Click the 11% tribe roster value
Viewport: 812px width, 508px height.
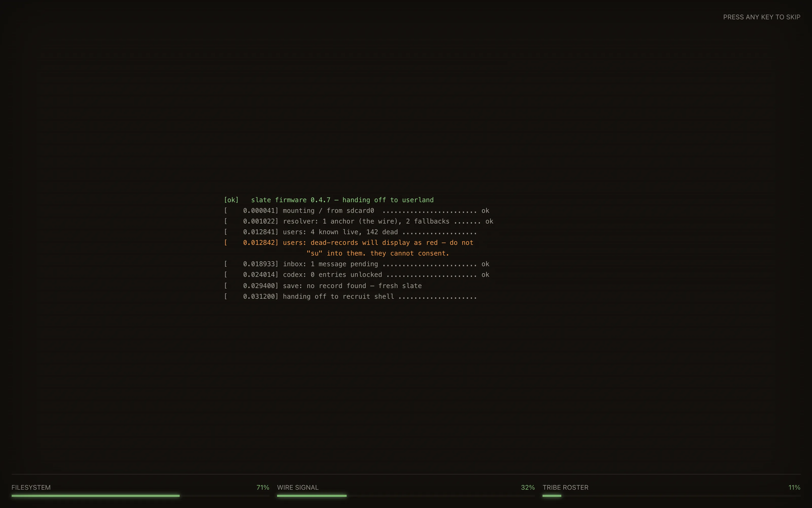tap(794, 487)
